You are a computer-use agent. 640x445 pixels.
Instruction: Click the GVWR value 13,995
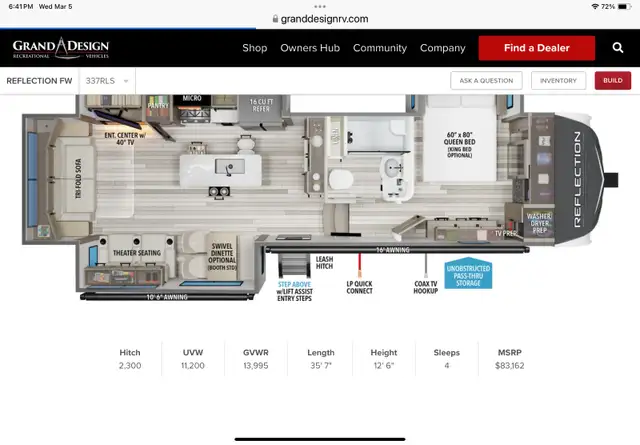pos(256,365)
